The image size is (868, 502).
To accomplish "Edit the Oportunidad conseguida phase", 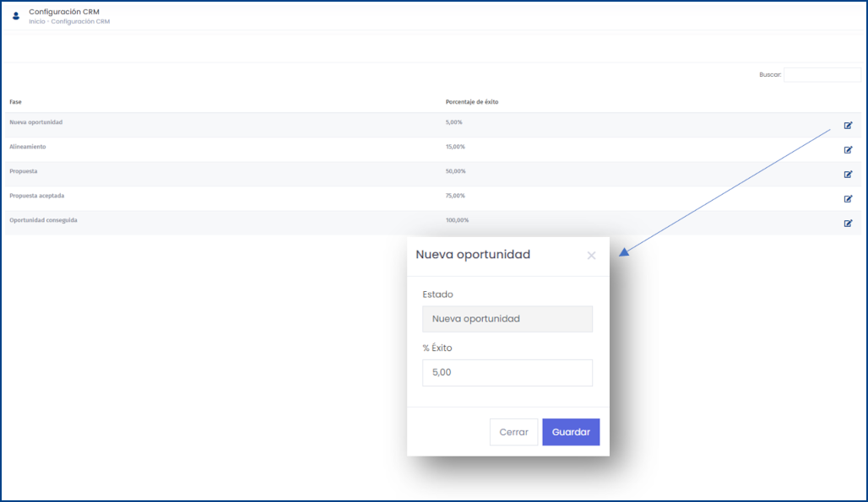I will pos(848,224).
